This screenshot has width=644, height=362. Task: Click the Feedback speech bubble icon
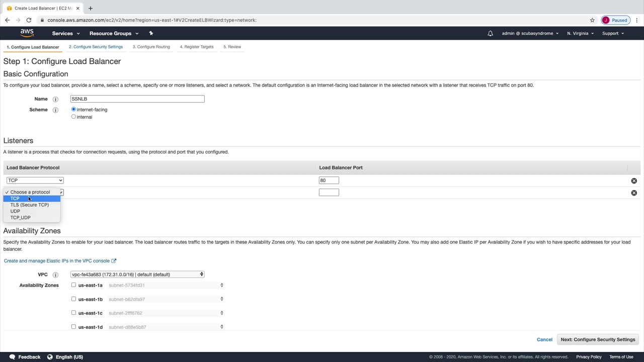tap(12, 357)
